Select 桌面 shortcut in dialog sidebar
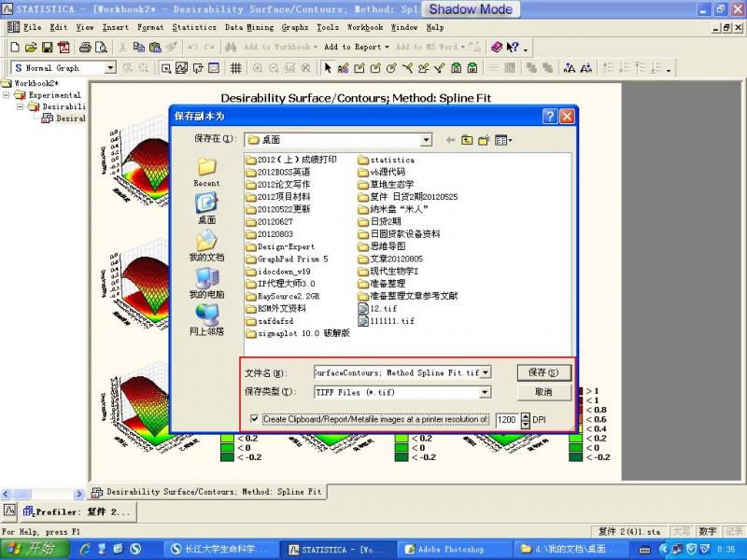Image resolution: width=747 pixels, height=560 pixels. 206,208
